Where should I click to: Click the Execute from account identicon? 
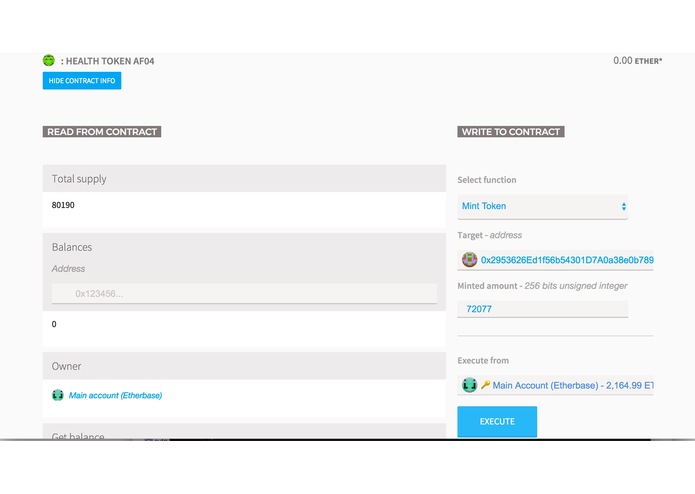469,385
